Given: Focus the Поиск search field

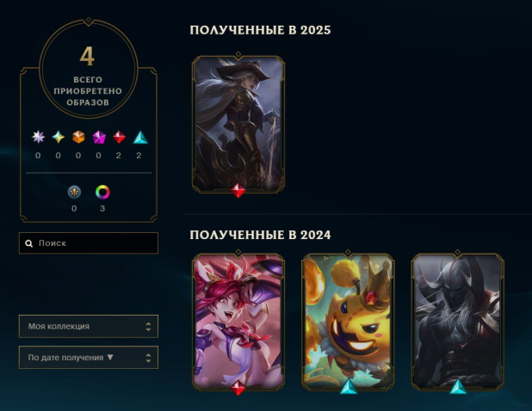Looking at the screenshot, I should 89,243.
